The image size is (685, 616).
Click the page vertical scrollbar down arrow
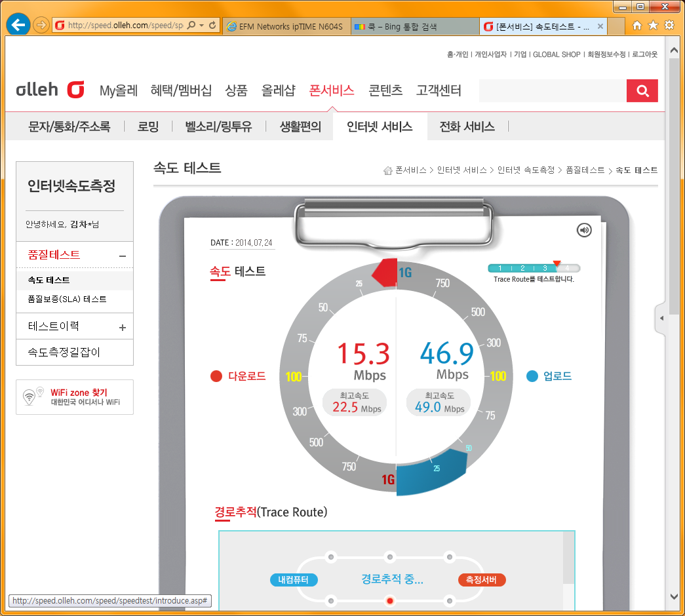click(674, 596)
